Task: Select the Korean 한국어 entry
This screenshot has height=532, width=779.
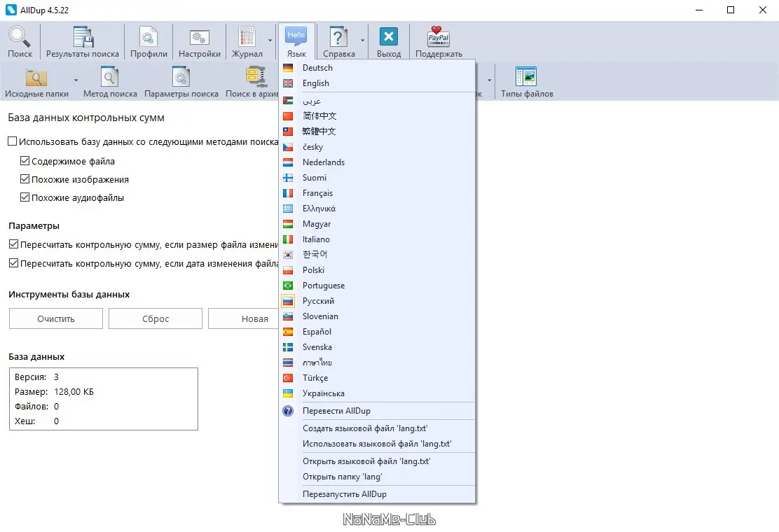Action: (377, 255)
